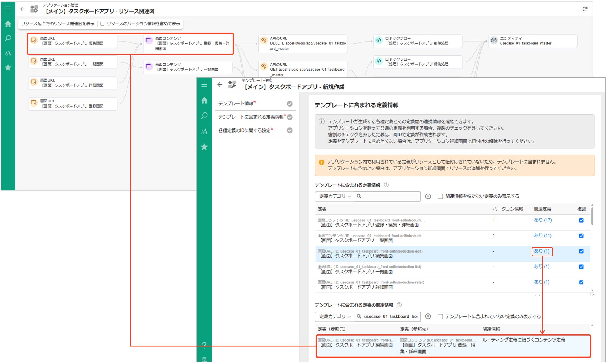This screenshot has height=364, width=607.
Task: Click ルーティング定義に紐づくコンテンツ定義 relation row
Action: coord(453,346)
